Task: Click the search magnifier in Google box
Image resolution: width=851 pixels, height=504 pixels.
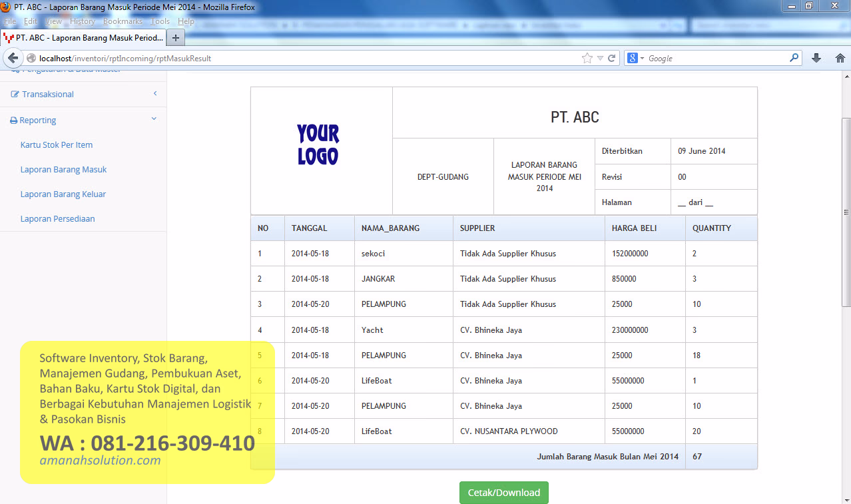Action: [794, 58]
